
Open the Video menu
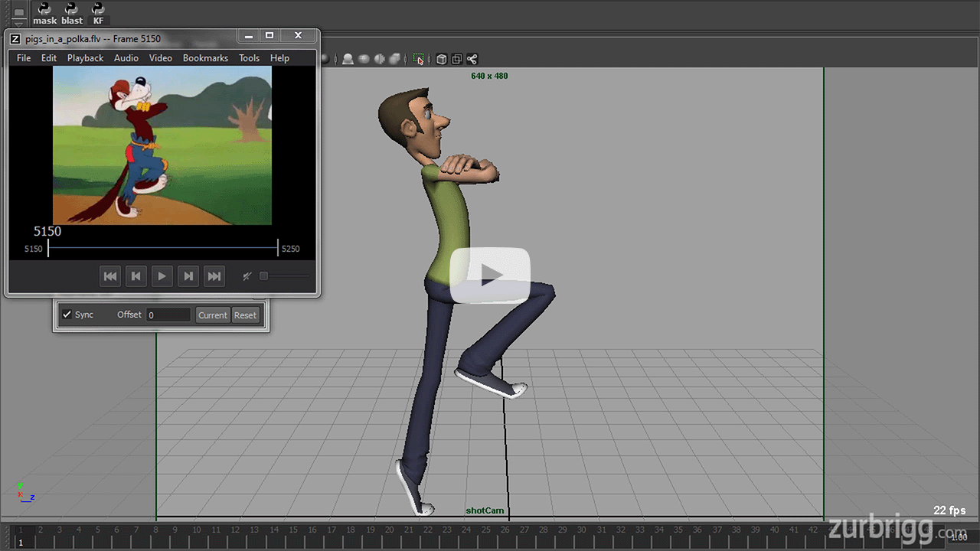pyautogui.click(x=160, y=57)
